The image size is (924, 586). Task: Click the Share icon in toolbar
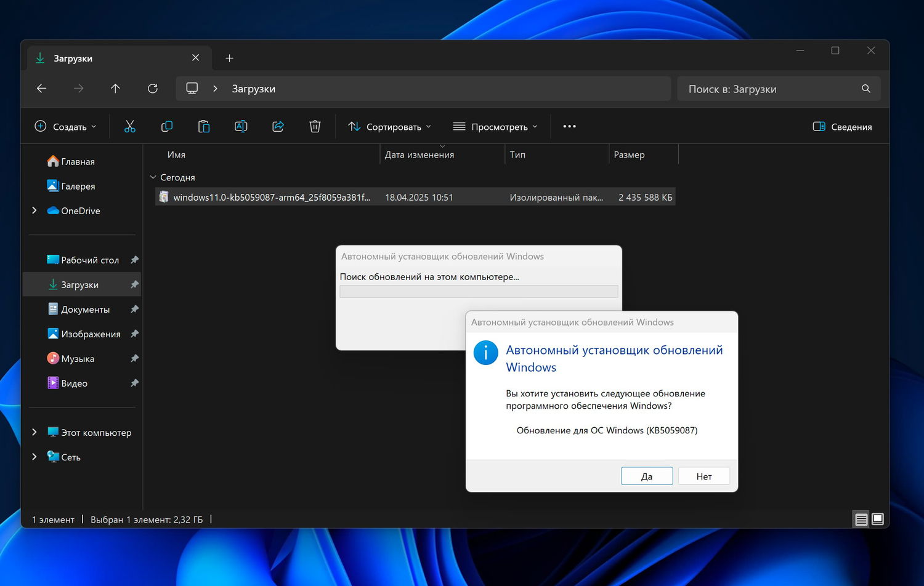[278, 127]
